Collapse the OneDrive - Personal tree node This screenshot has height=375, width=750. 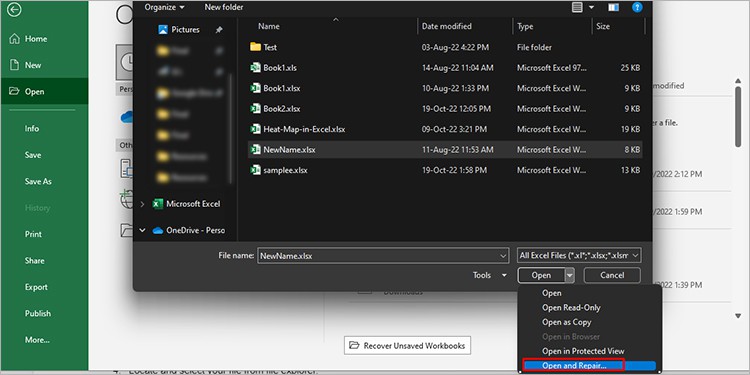point(142,231)
